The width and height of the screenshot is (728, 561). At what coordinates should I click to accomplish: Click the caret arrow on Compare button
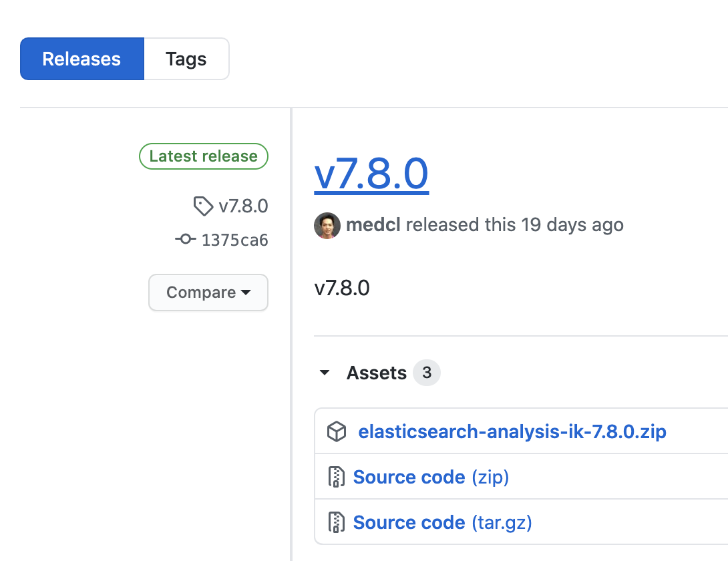pos(246,293)
